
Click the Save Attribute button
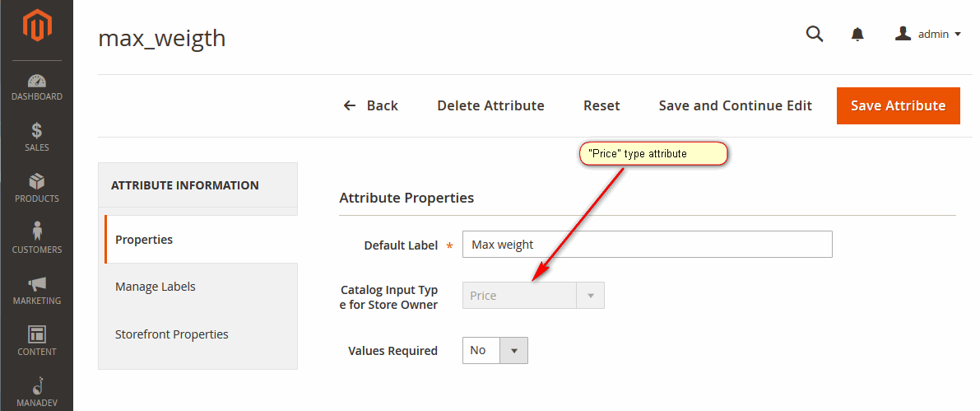[898, 105]
